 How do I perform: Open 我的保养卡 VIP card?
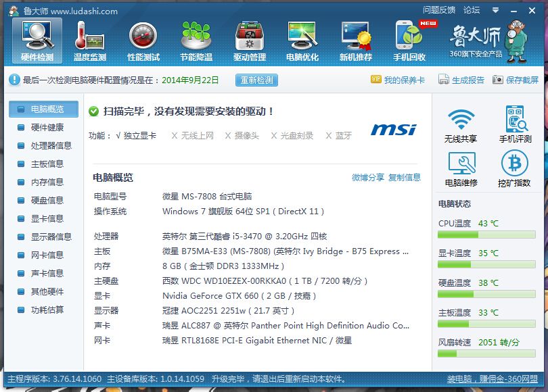coord(398,80)
